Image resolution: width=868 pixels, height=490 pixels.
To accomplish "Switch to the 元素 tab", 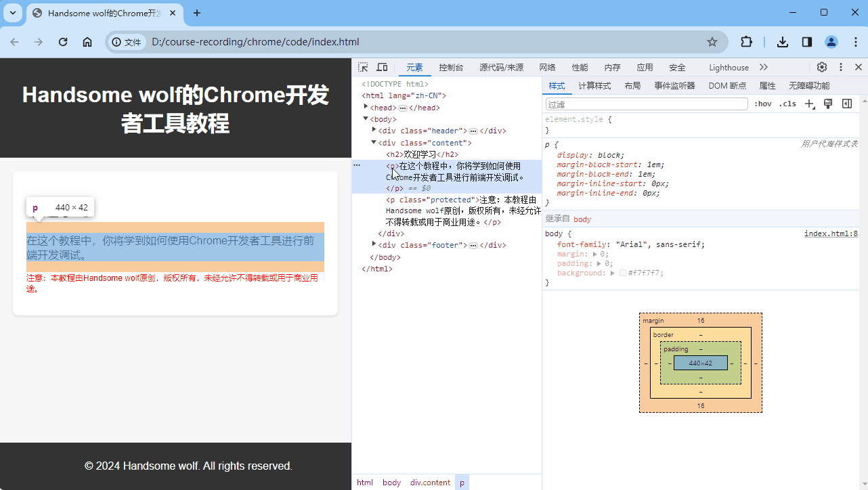I will [414, 67].
